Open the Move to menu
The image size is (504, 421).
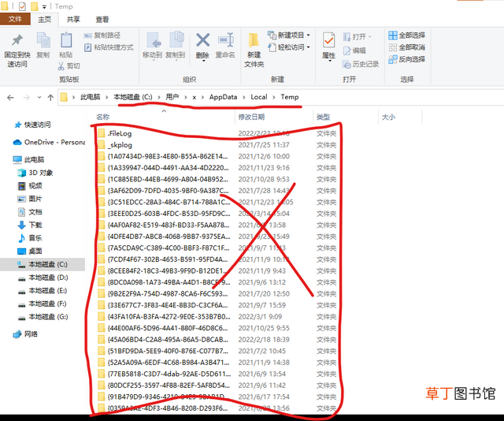(x=152, y=46)
